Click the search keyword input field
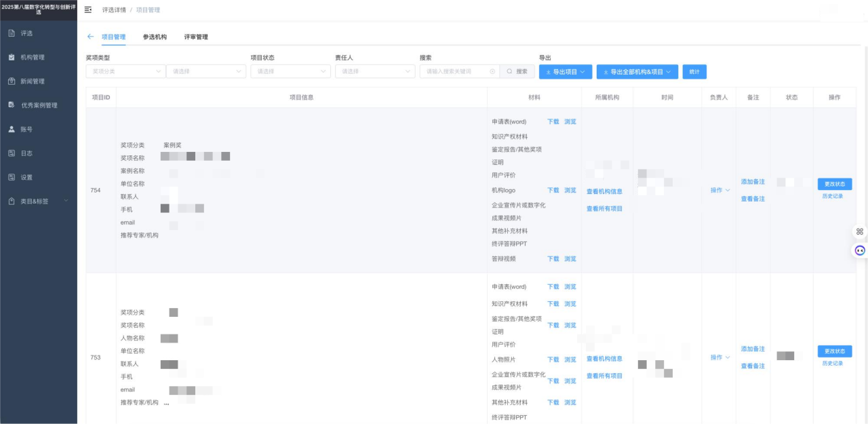The image size is (868, 424). [x=456, y=71]
